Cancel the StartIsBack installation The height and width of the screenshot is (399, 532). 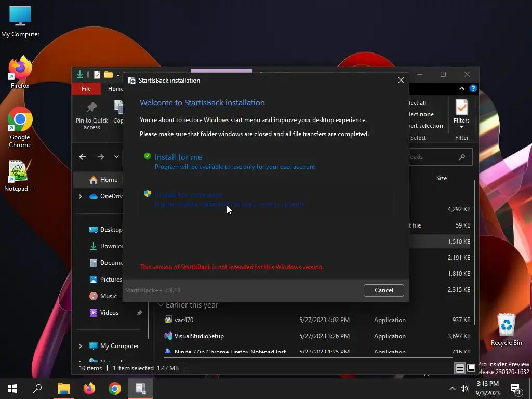[x=384, y=290]
